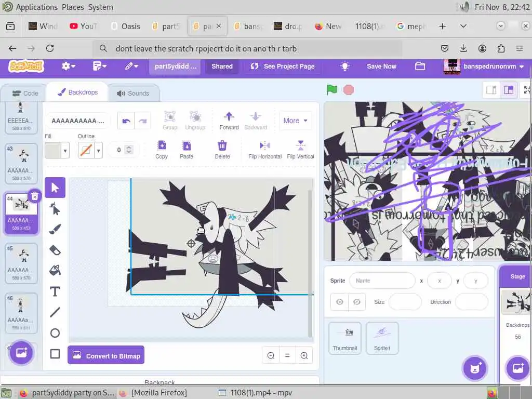Select the Circle tool

(55, 333)
